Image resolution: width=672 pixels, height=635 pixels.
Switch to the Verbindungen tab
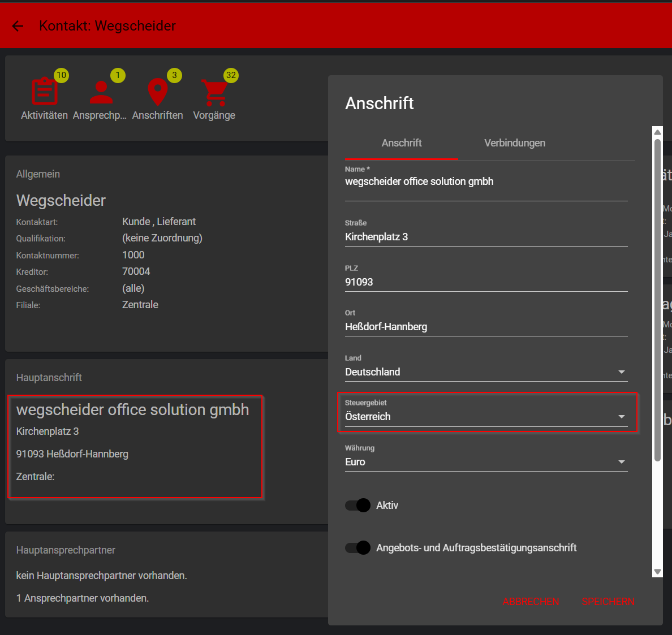click(515, 143)
